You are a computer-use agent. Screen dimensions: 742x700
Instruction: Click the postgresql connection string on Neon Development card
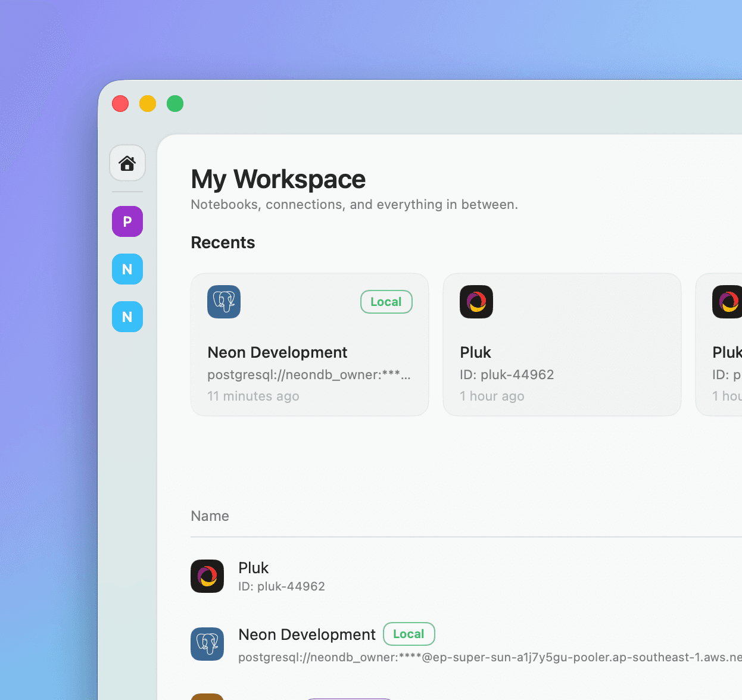click(308, 374)
